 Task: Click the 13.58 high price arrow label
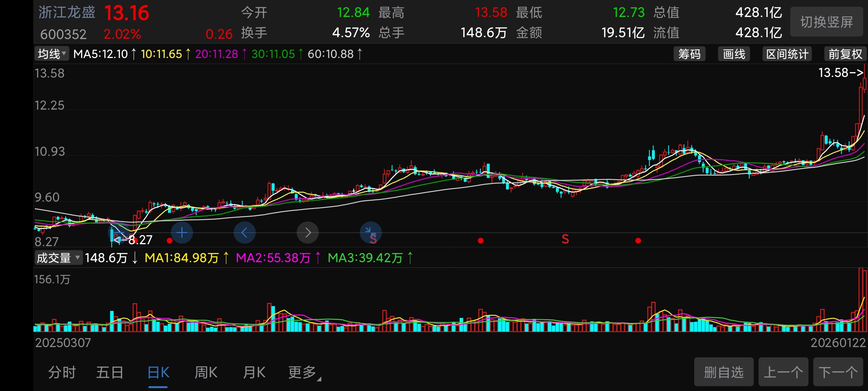pos(840,72)
